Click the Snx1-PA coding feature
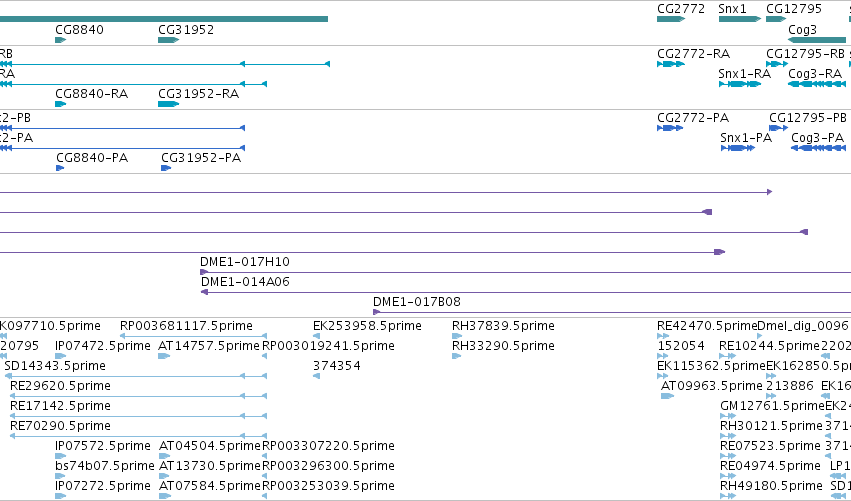Image resolution: width=851 pixels, height=501 pixels. click(x=738, y=148)
